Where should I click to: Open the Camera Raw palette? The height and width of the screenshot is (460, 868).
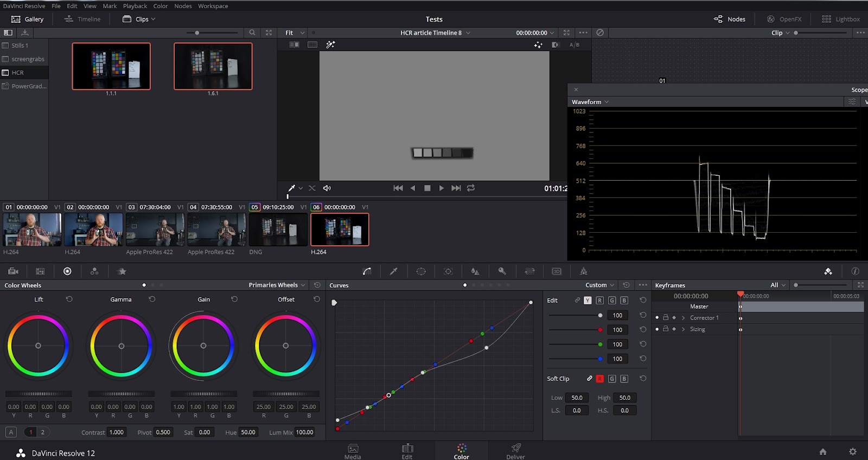point(14,271)
